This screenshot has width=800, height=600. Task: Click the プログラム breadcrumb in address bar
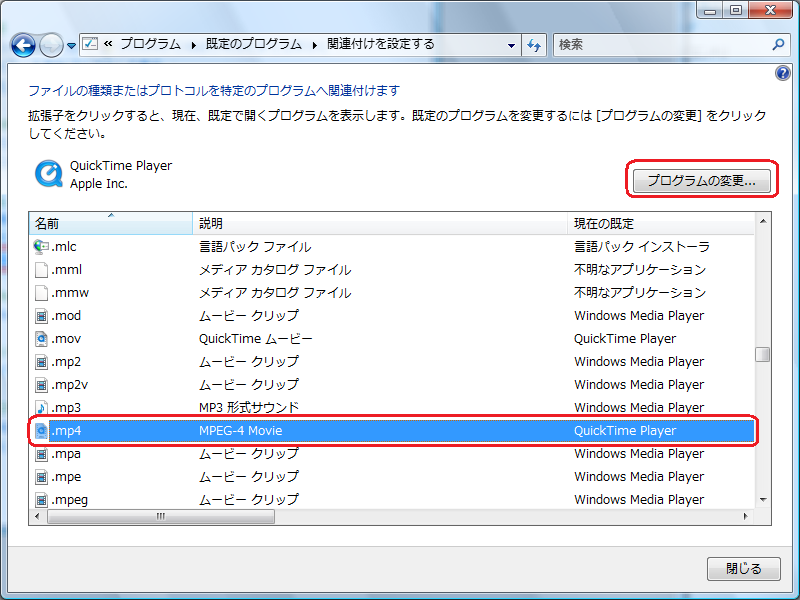click(150, 45)
